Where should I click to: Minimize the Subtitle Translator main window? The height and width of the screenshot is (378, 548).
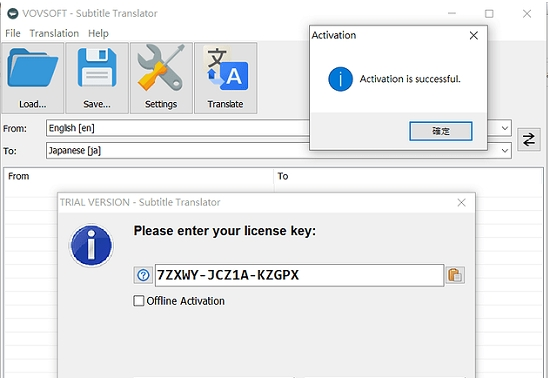pos(452,14)
